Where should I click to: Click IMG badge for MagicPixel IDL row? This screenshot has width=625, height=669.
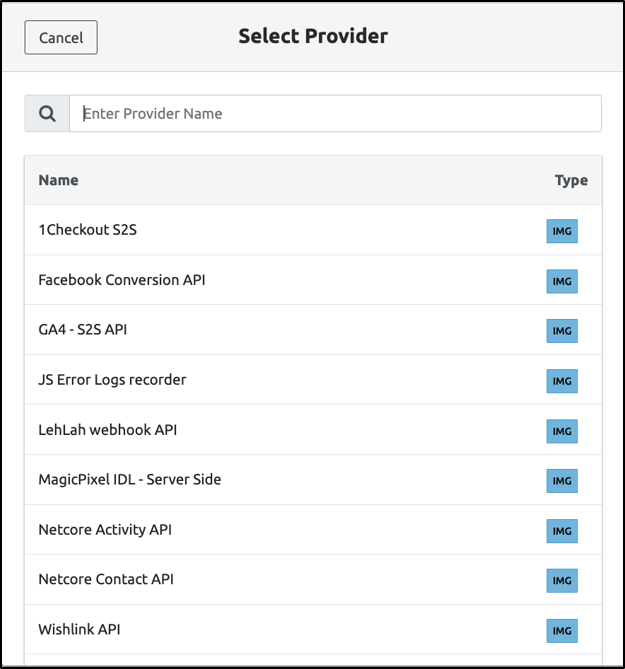[x=562, y=481]
